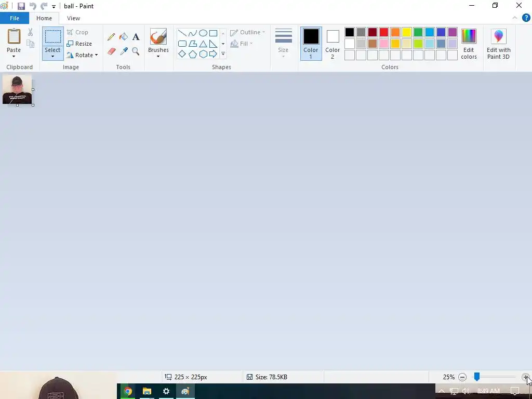Choose the Oval shape
This screenshot has height=399, width=532.
click(203, 33)
